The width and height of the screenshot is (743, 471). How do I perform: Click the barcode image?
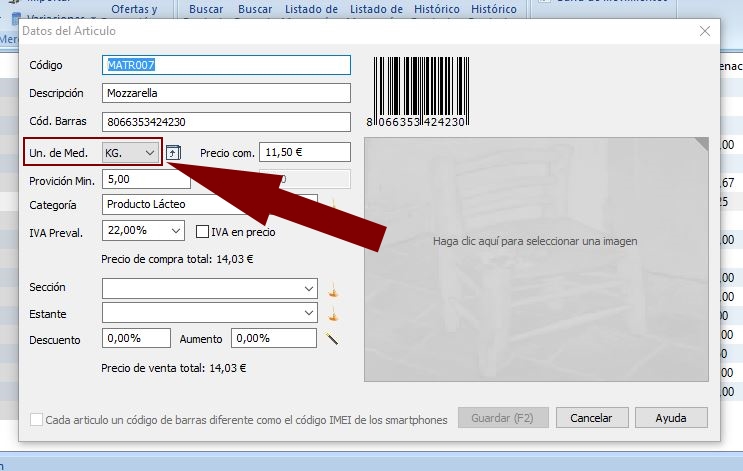(417, 92)
